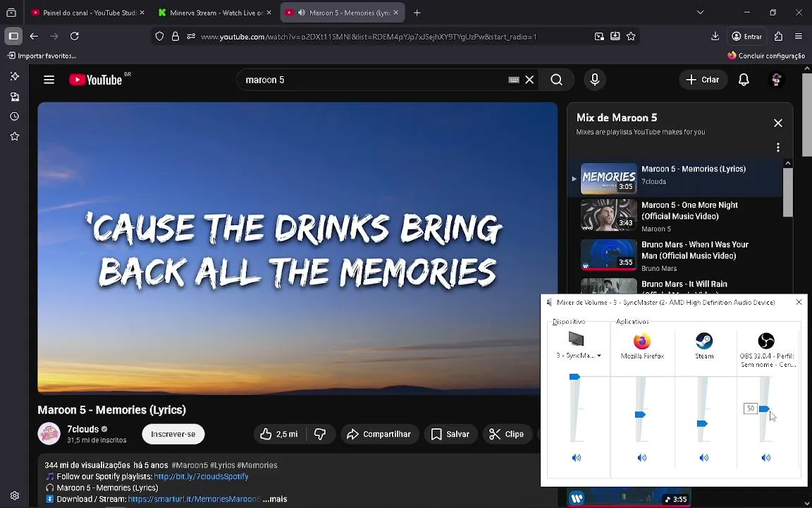Open the list all tabs chevron
The image size is (812, 508).
coord(700,13)
